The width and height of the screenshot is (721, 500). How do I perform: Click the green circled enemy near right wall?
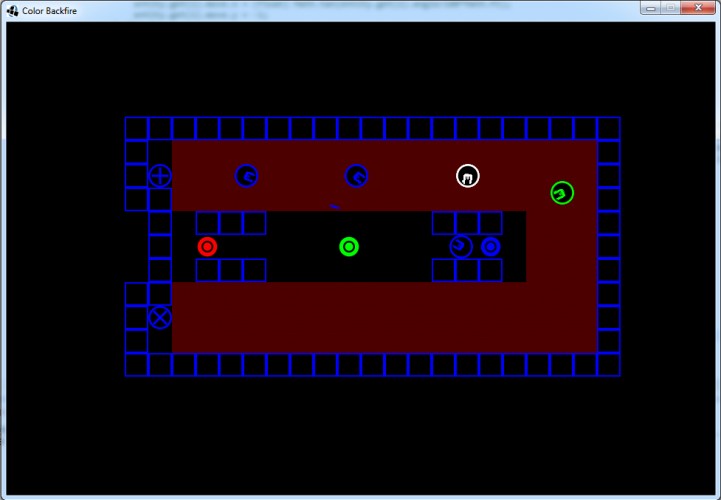pos(562,193)
